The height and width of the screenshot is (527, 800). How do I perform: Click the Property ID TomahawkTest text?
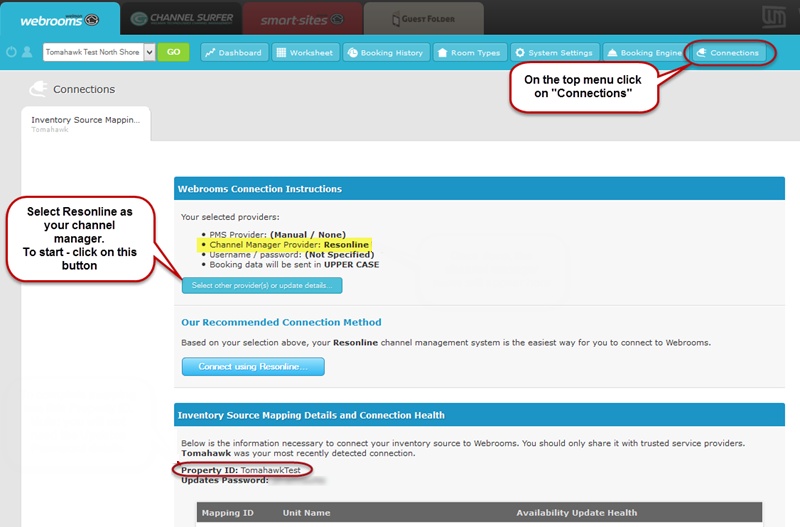[241, 470]
